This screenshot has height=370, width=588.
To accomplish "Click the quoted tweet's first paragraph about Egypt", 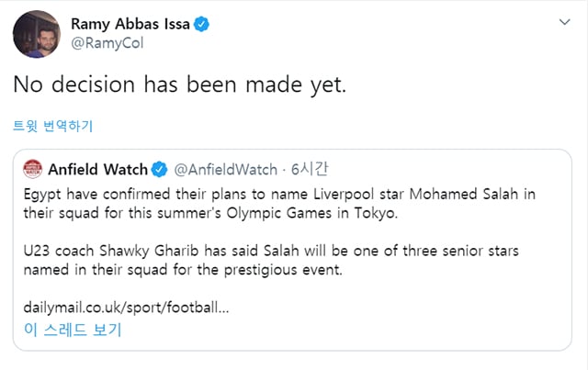I will click(x=279, y=204).
